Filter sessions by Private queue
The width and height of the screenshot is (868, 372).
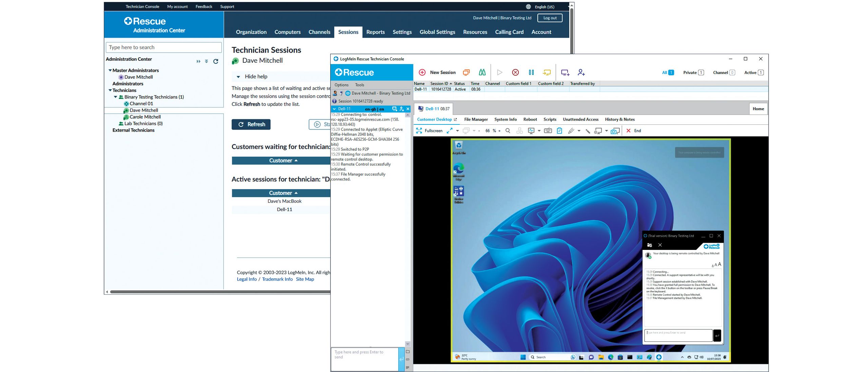(x=693, y=73)
